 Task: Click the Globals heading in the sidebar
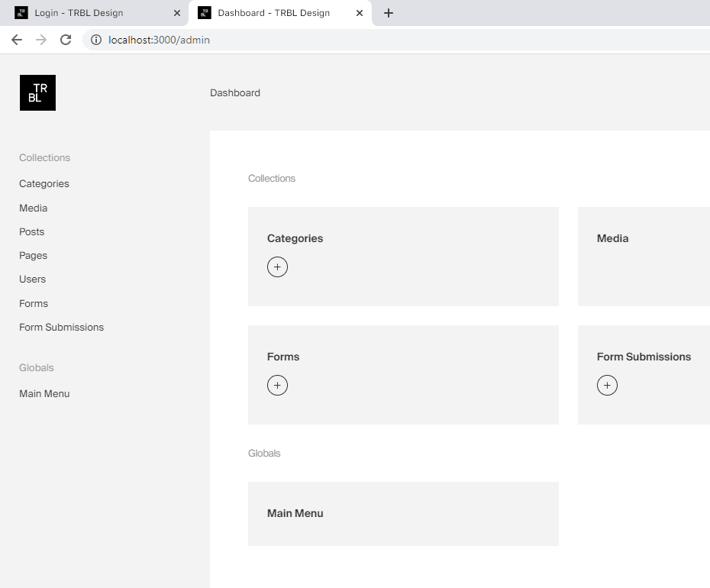36,368
